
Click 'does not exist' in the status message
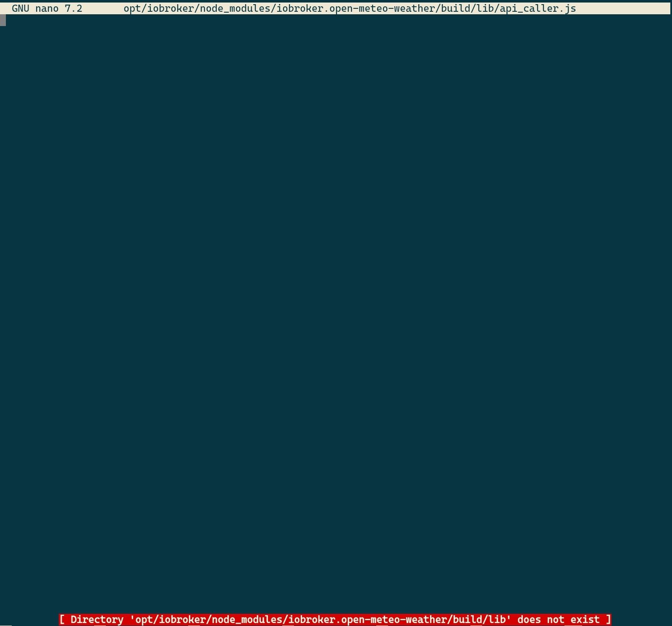[561, 619]
